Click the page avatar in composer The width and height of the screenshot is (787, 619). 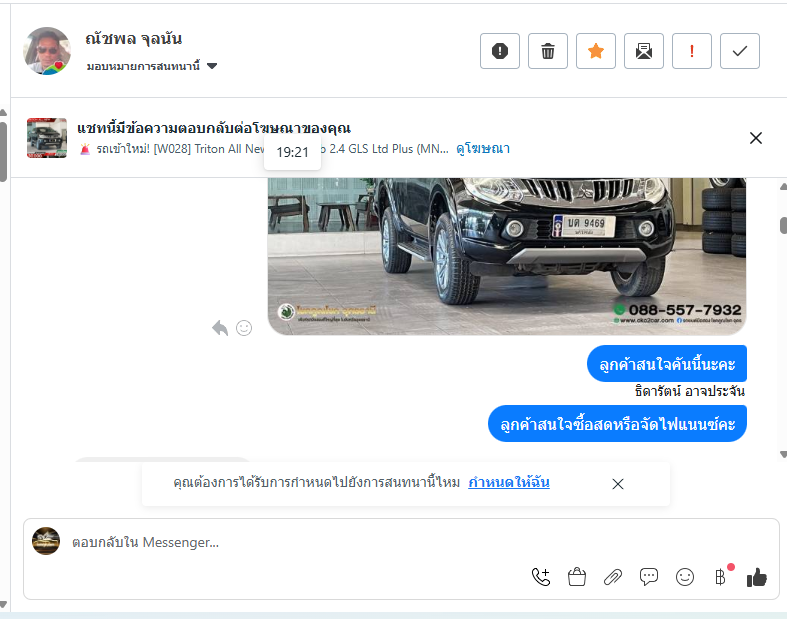pyautogui.click(x=46, y=541)
